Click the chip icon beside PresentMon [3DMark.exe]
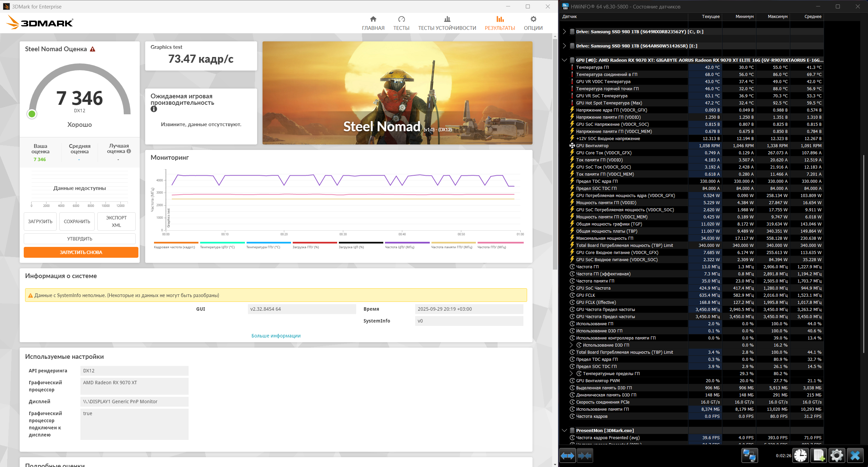The image size is (868, 467). [x=572, y=431]
